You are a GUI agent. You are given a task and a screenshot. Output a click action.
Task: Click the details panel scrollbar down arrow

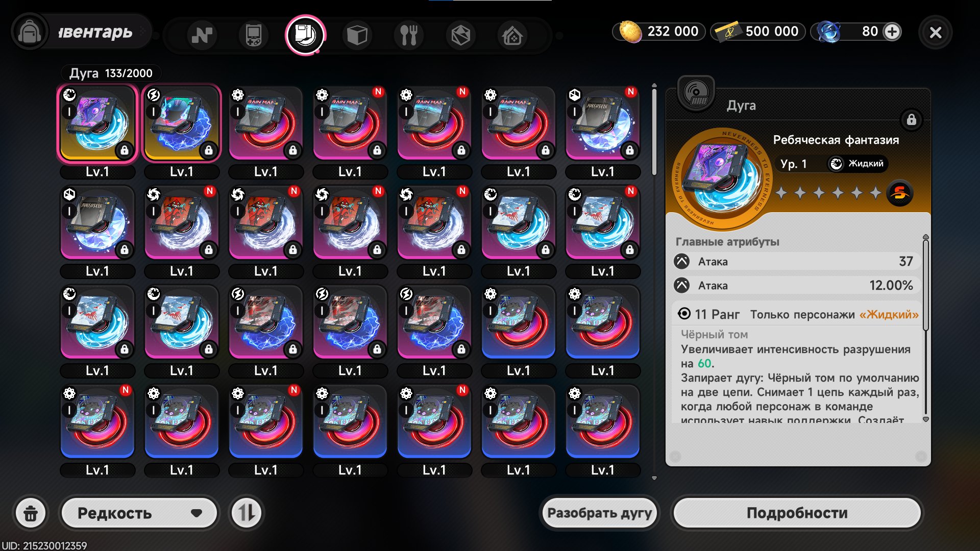[x=925, y=419]
